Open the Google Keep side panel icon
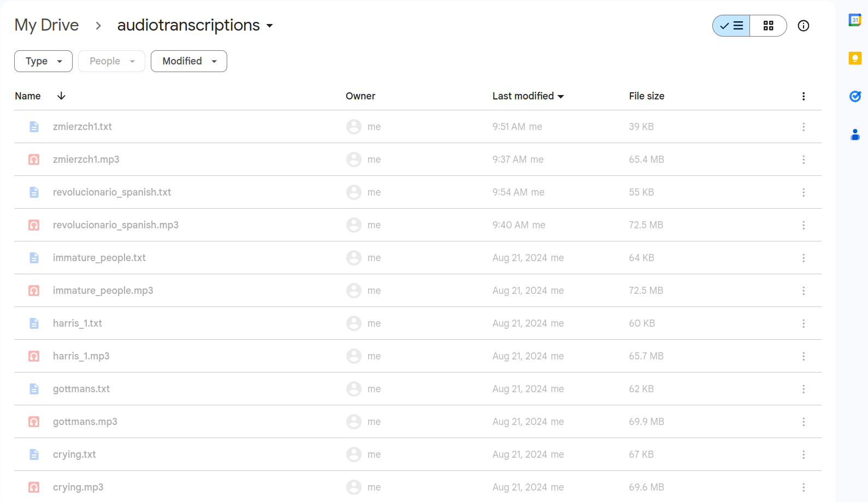Viewport: 868px width, 502px height. click(855, 58)
